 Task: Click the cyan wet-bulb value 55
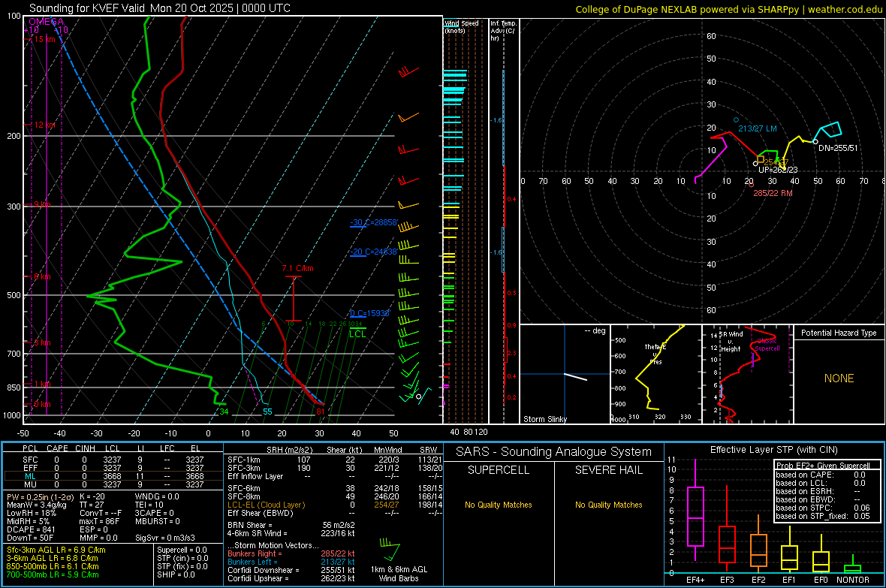pos(267,412)
